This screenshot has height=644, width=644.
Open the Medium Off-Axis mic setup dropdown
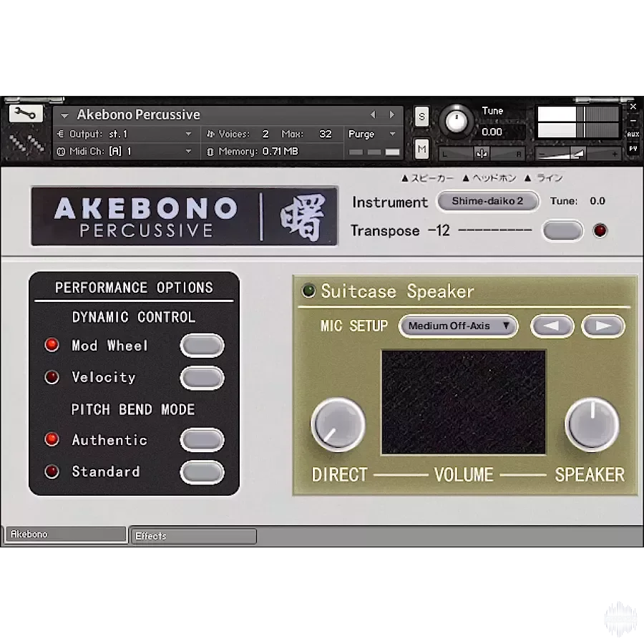click(459, 326)
